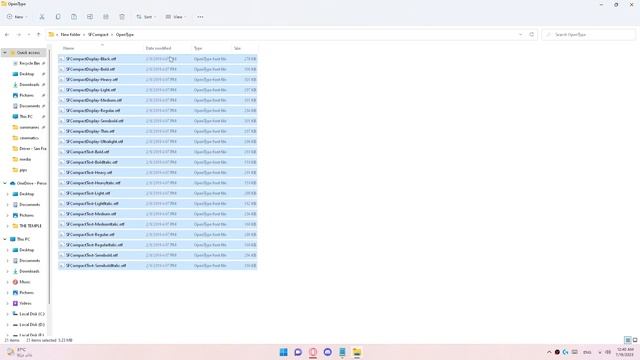Sort by the Type column header
The image size is (640, 360).
(x=211, y=48)
